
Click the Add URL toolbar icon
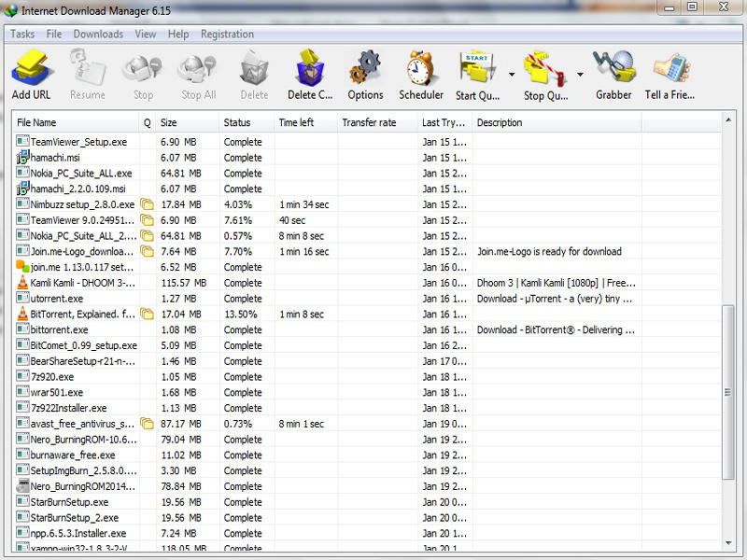pyautogui.click(x=31, y=69)
